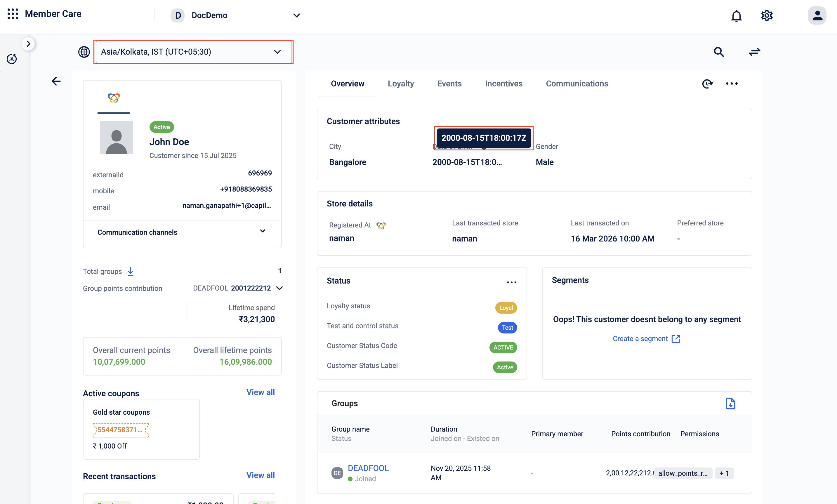Open the Status card three-dot menu
837x504 pixels.
(x=511, y=282)
